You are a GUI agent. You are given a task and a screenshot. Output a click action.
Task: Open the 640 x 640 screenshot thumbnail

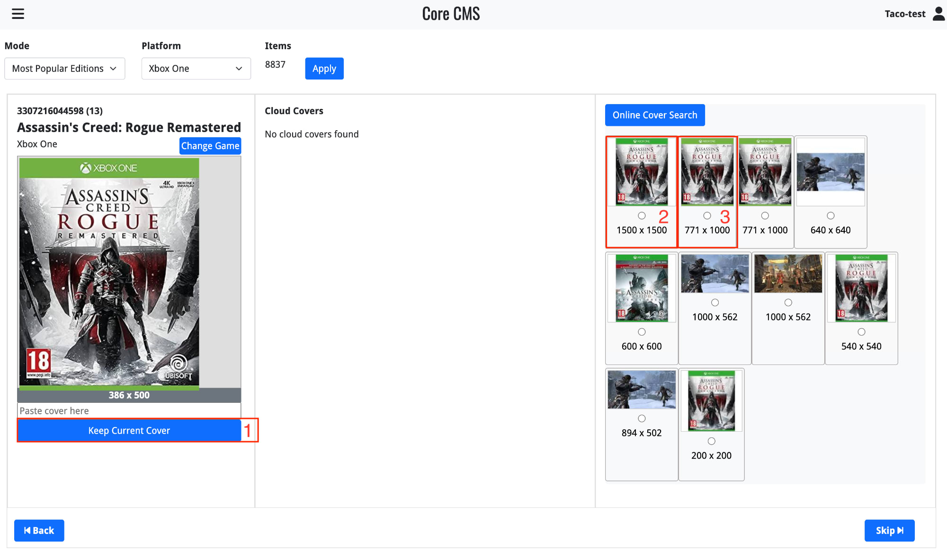coord(831,172)
